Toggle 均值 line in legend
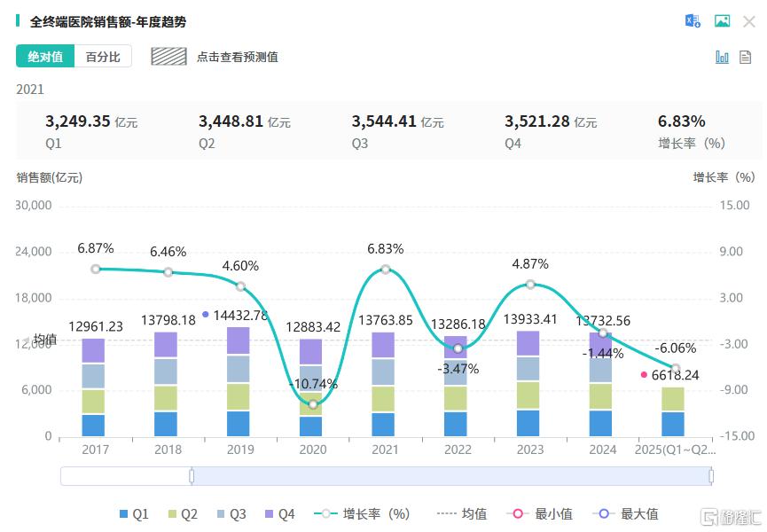This screenshot has height=532, width=767. coord(462,514)
